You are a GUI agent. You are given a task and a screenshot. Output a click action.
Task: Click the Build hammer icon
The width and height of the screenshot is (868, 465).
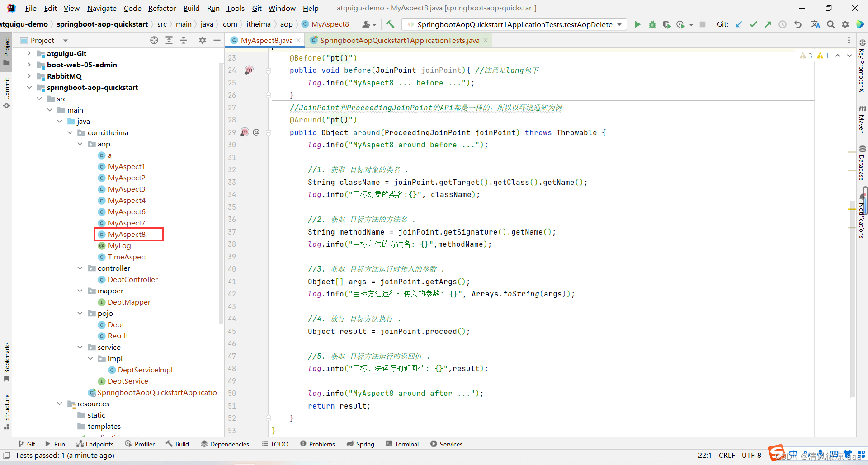[x=390, y=24]
